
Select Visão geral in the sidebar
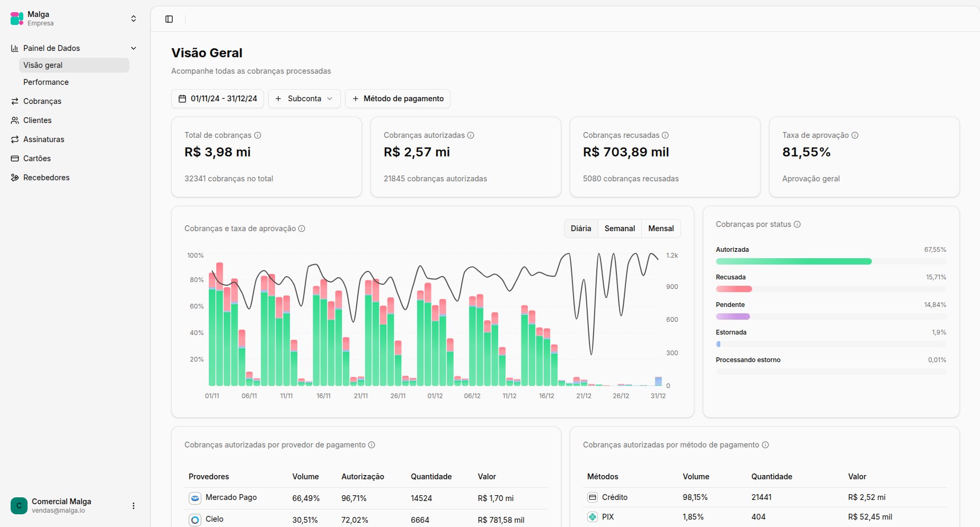tap(74, 65)
